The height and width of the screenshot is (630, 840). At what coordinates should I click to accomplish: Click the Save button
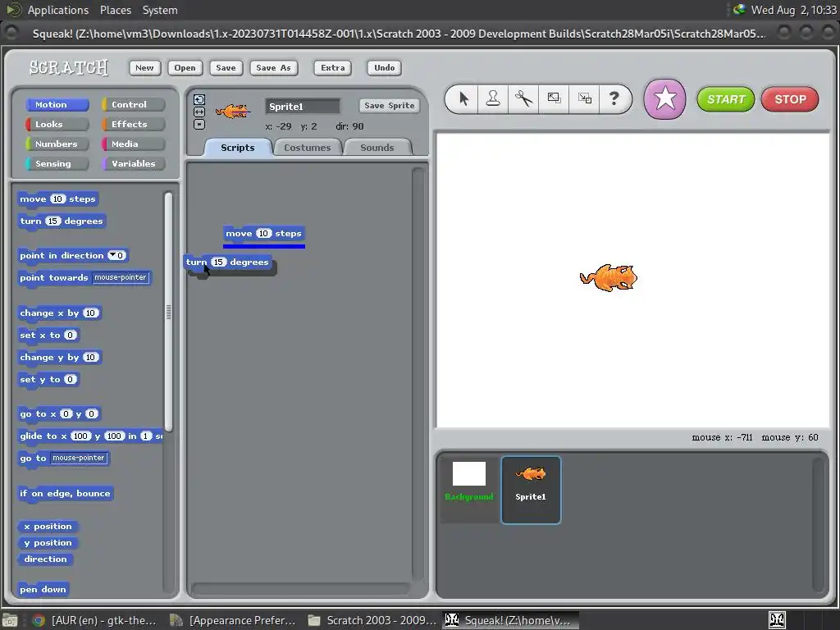(226, 67)
